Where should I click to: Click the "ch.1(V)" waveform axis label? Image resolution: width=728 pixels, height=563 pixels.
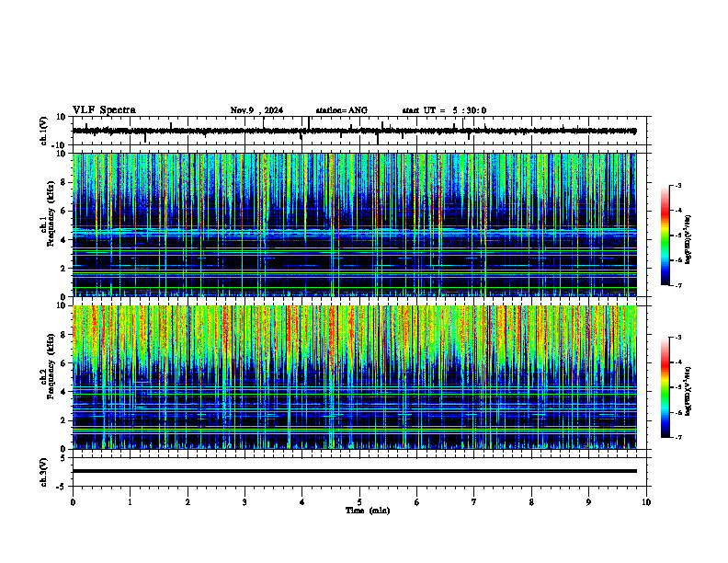pyautogui.click(x=44, y=131)
